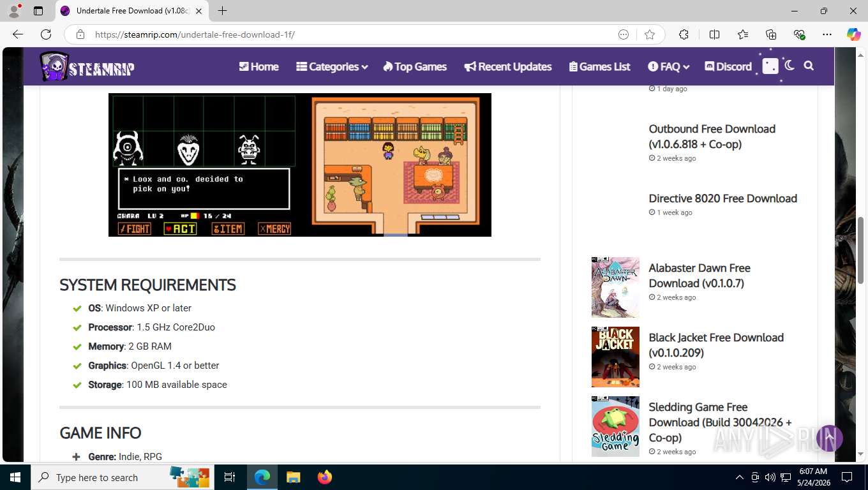This screenshot has height=490, width=868.
Task: Click the address bar URL
Action: 195,34
